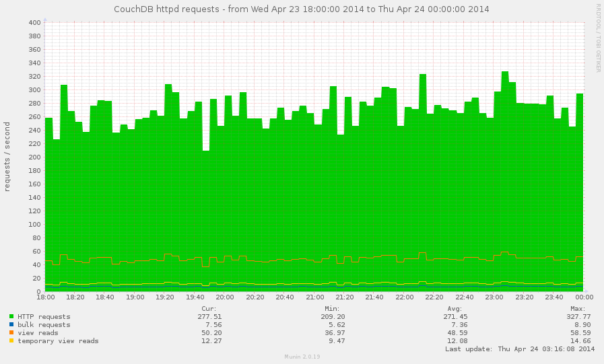Click the 18:00 x-axis time label
The width and height of the screenshot is (604, 364).
(46, 297)
